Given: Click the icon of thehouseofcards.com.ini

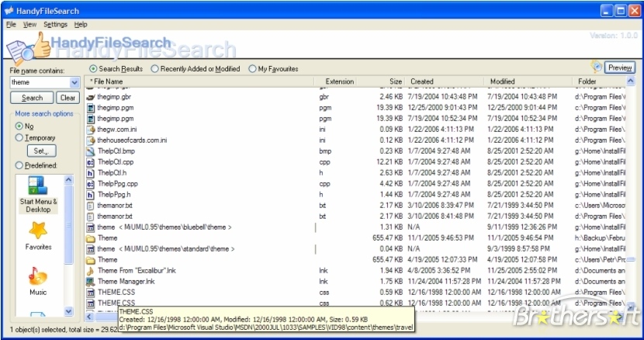Looking at the screenshot, I should (x=90, y=141).
